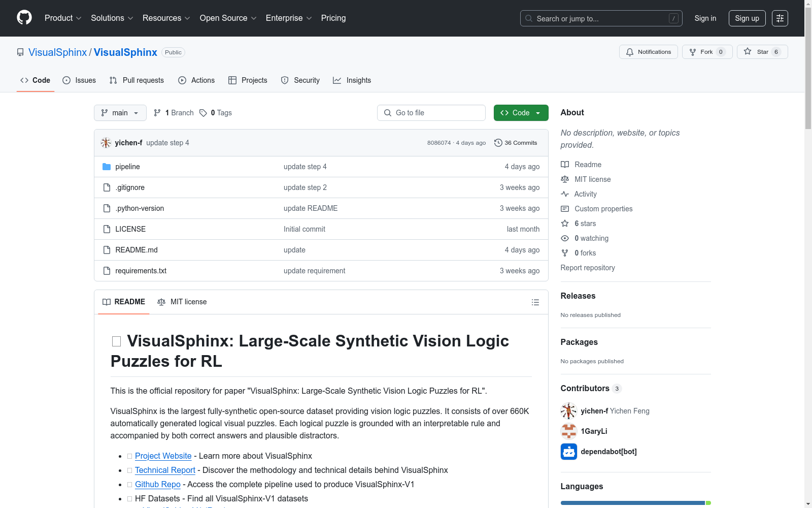Screen dimensions: 812x508
Task: Click 1GaryLi contributor avatar
Action: point(569,431)
